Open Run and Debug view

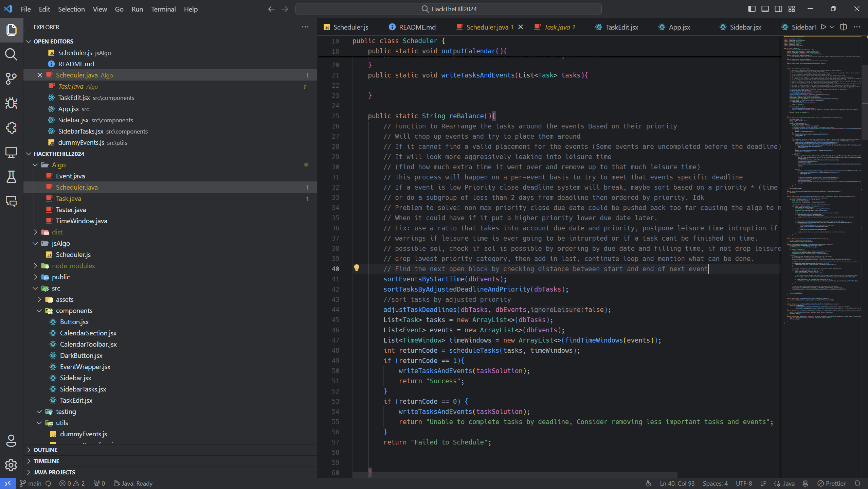click(x=11, y=103)
